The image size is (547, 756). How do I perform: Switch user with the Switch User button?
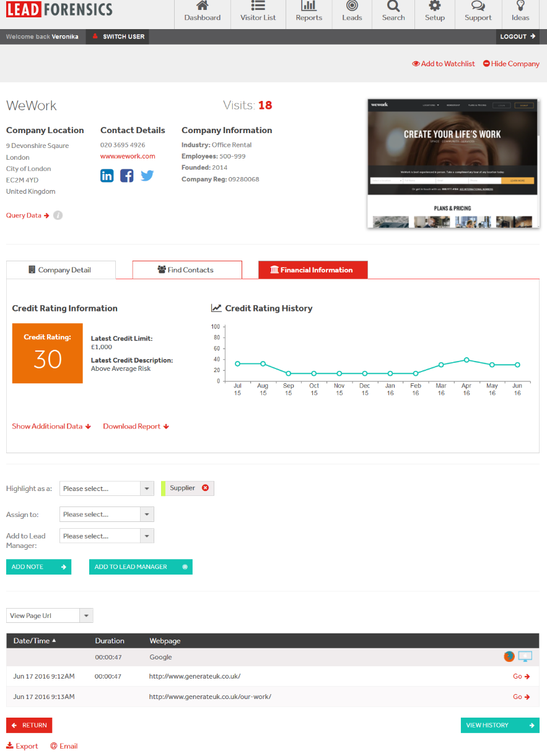[x=118, y=37]
